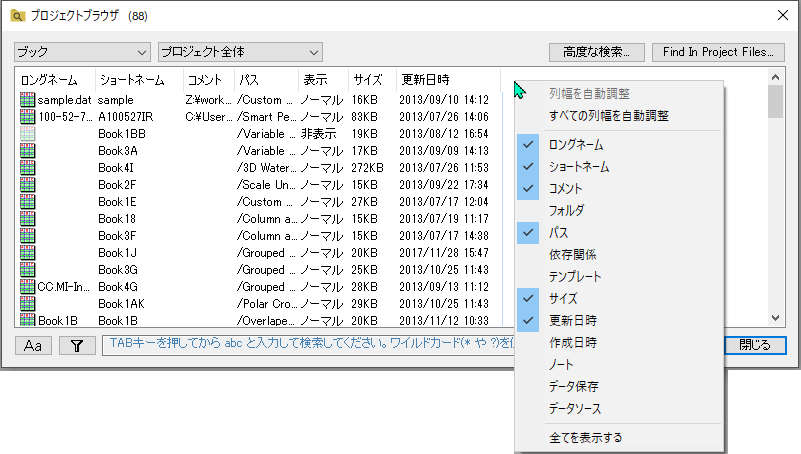Close the Project Browser window
801x454 pixels.
(x=783, y=15)
